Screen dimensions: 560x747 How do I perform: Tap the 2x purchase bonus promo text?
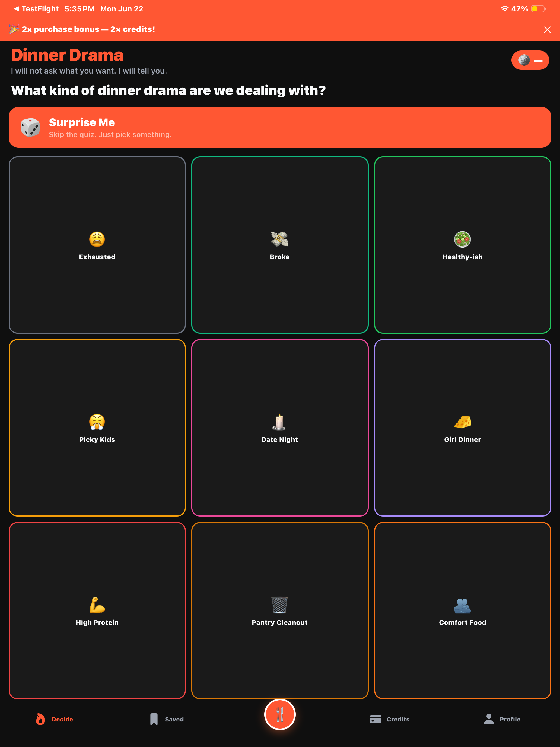[x=88, y=29]
